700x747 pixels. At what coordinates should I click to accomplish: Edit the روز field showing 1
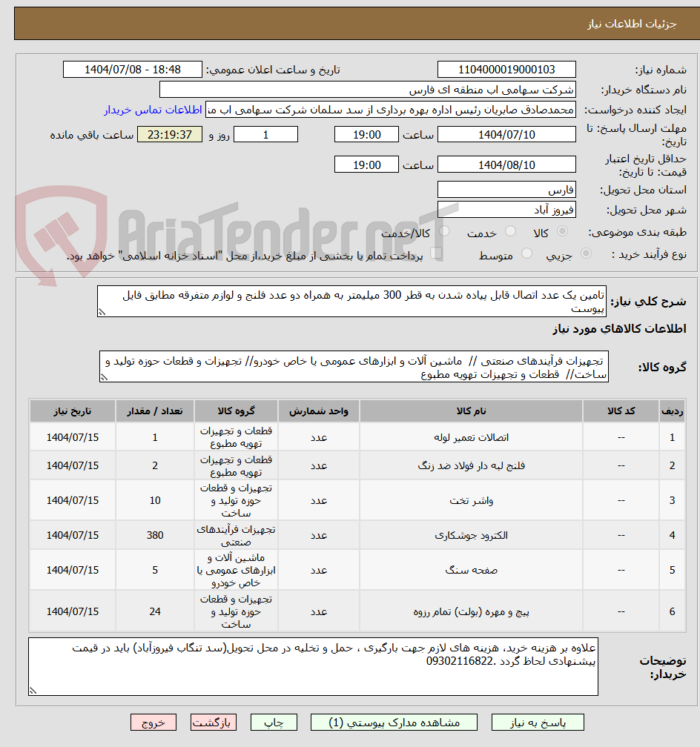[267, 134]
